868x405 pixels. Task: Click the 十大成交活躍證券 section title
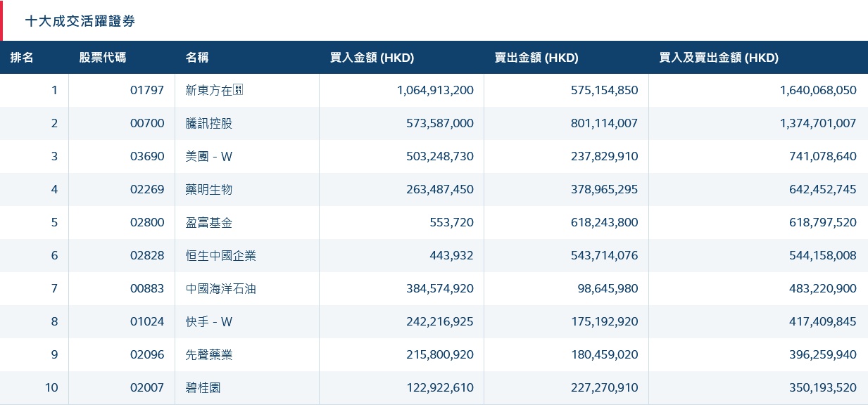(80, 21)
